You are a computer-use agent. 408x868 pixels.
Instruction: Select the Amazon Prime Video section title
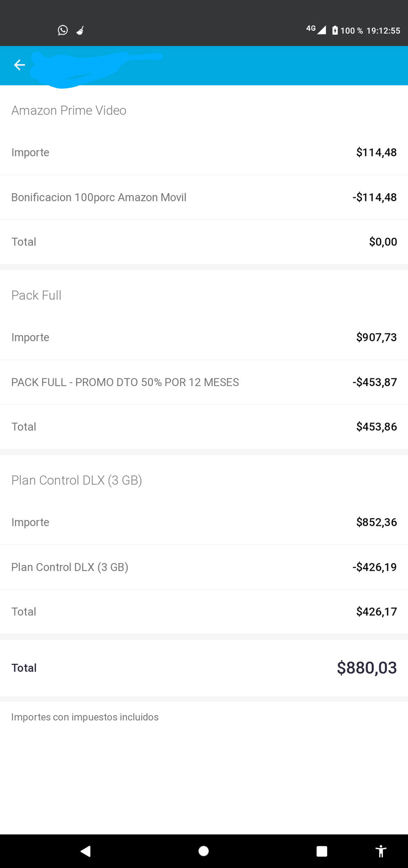[x=69, y=110]
